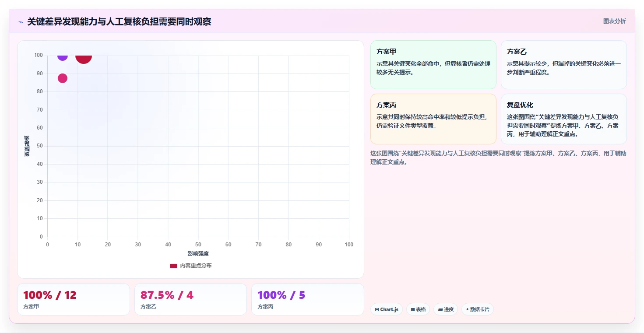Click the 方案丙 label under 100% / 5

click(x=266, y=307)
